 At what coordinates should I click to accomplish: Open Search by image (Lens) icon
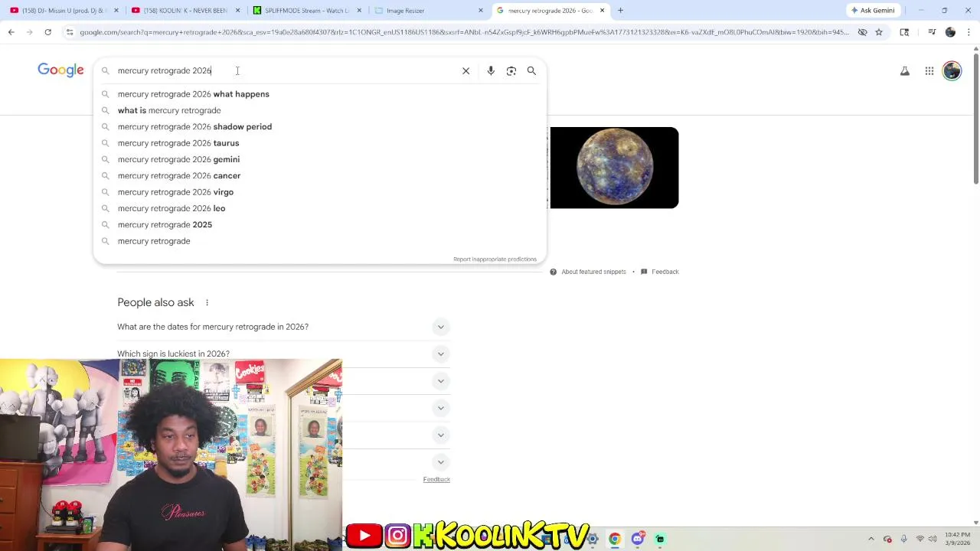[x=511, y=70]
